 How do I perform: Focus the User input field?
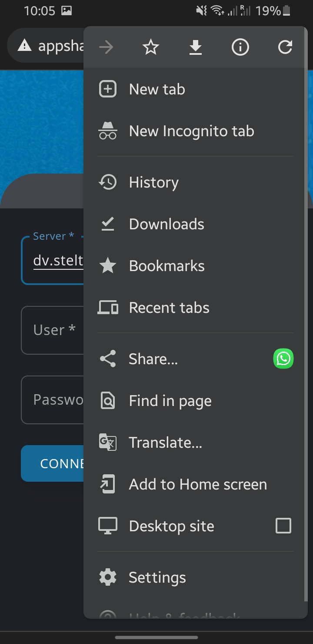click(x=52, y=330)
